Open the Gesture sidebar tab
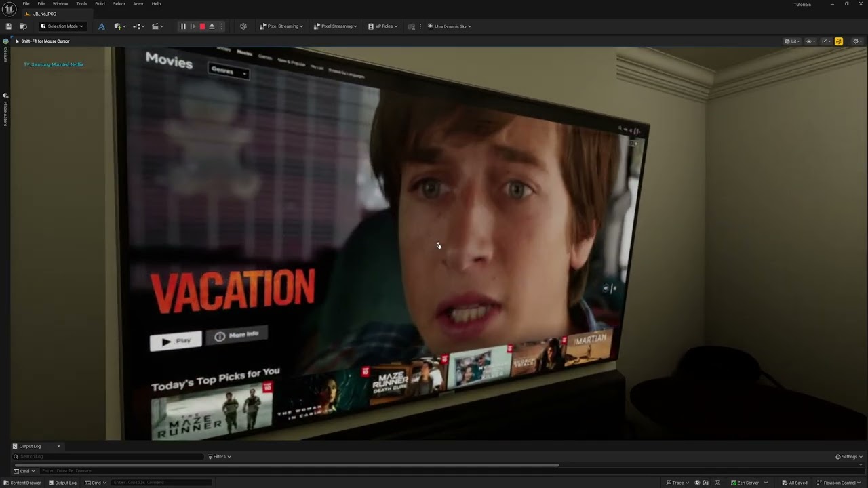Viewport: 868px width, 488px height. pyautogui.click(x=5, y=54)
